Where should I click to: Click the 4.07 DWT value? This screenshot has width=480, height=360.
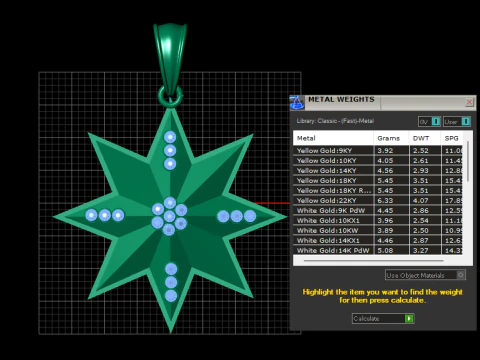pos(421,201)
